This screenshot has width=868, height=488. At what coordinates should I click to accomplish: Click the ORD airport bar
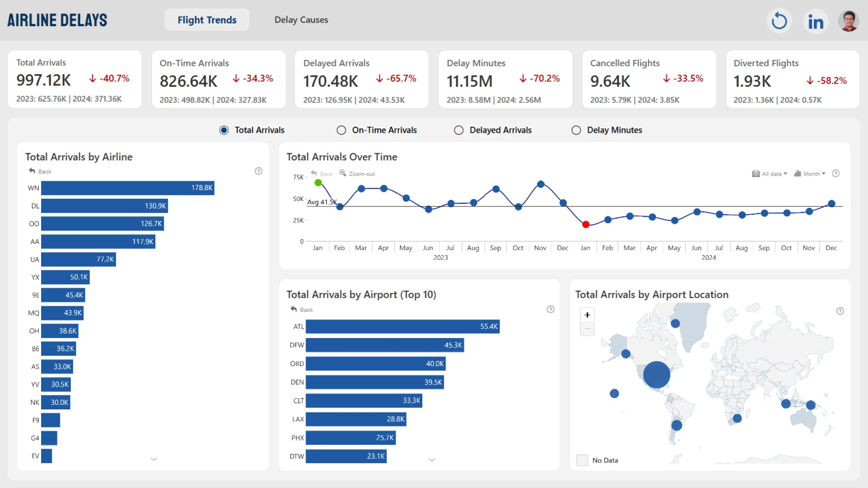376,364
